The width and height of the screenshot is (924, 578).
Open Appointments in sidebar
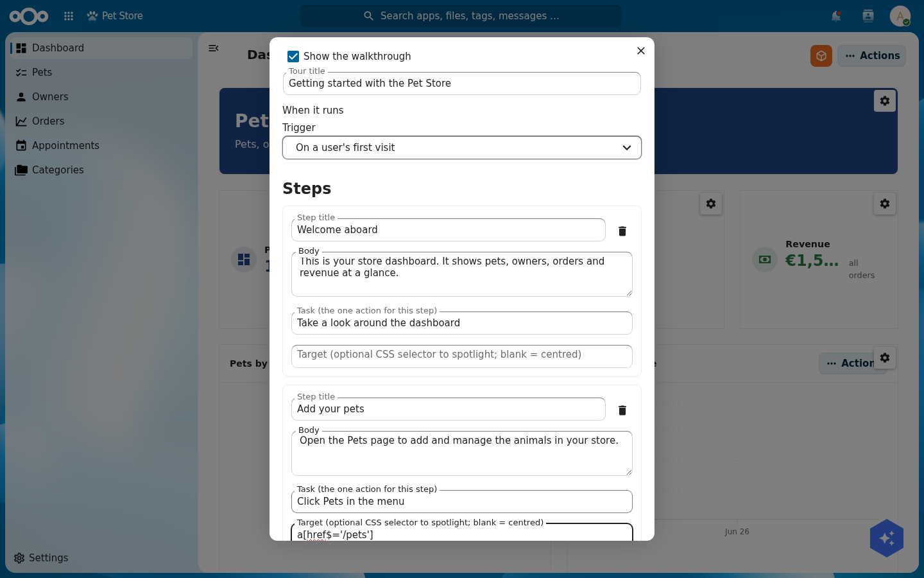[x=101, y=146]
